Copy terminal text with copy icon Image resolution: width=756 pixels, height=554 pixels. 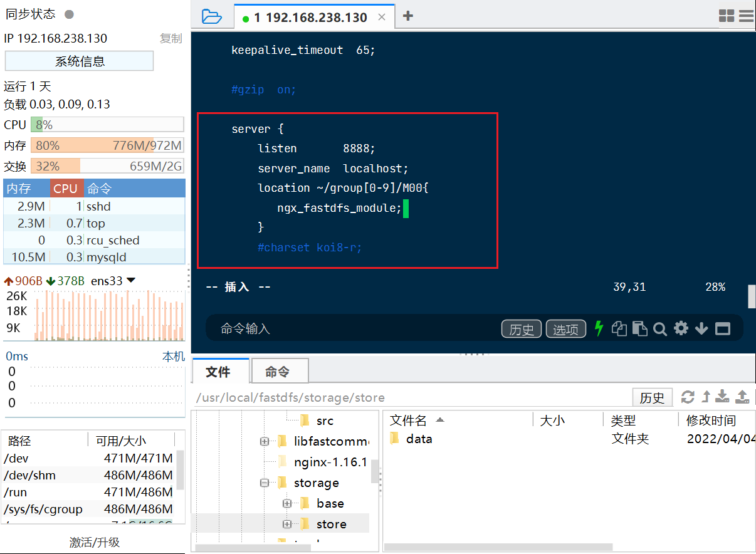pos(619,328)
